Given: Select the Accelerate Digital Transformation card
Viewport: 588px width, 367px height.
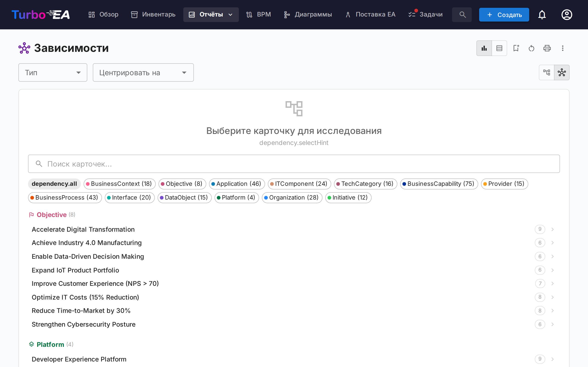Looking at the screenshot, I should point(83,229).
